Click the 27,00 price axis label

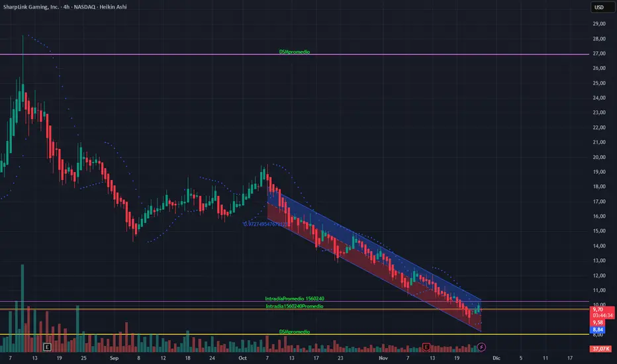(599, 54)
